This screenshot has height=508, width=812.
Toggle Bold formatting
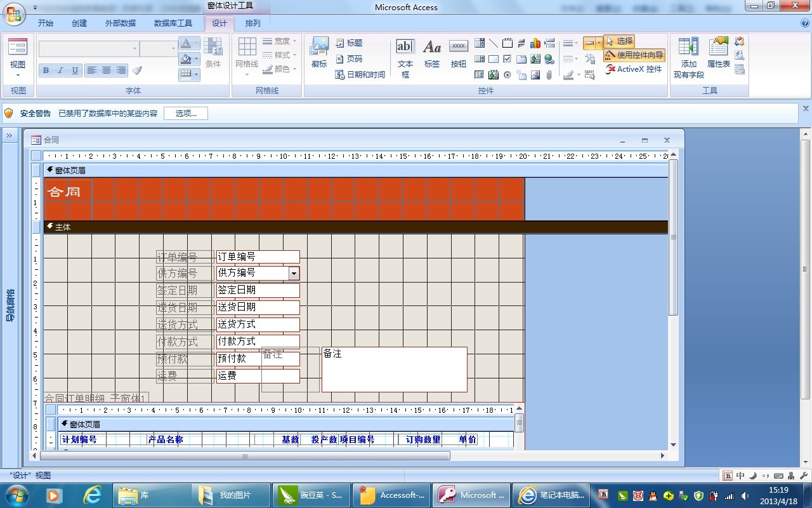tap(46, 70)
